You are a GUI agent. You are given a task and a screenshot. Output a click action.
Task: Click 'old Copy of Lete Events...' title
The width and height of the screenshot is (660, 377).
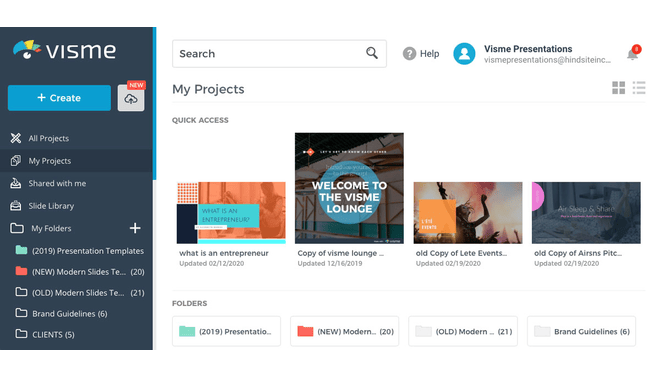click(x=461, y=253)
